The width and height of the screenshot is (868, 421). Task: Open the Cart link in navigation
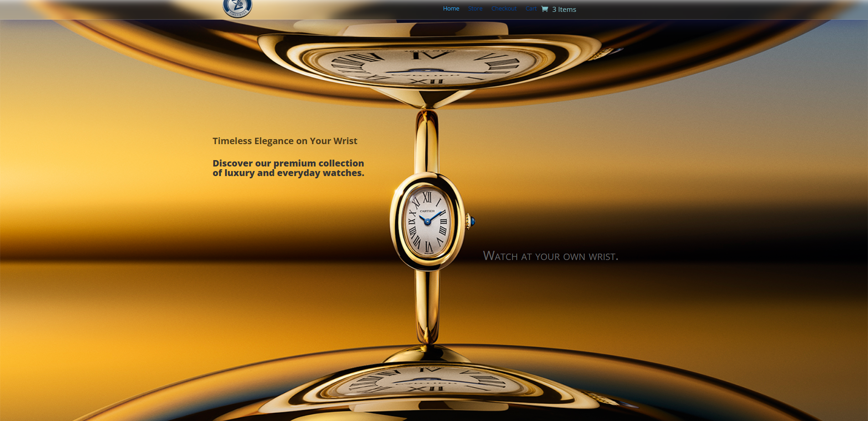[x=531, y=9]
